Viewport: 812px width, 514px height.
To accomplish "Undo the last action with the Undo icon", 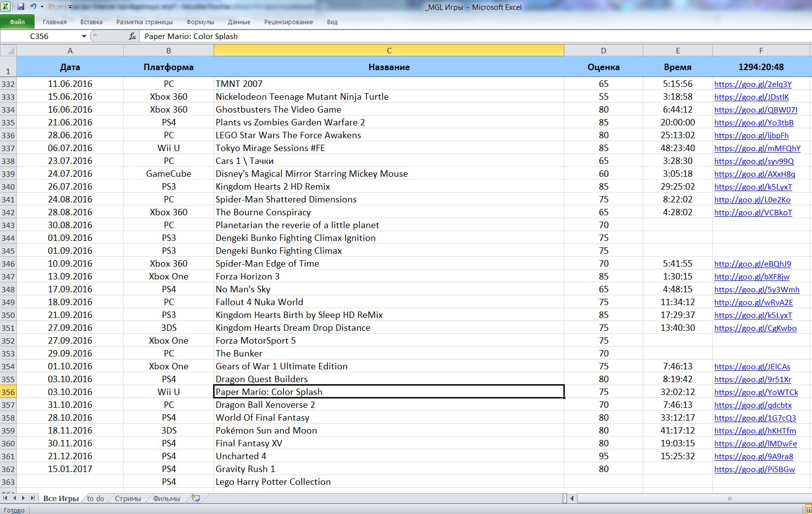I will (x=33, y=6).
